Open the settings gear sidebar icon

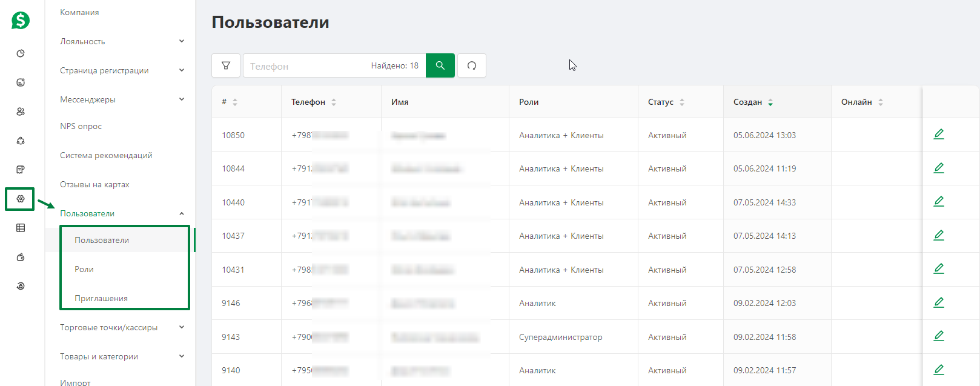[21, 199]
